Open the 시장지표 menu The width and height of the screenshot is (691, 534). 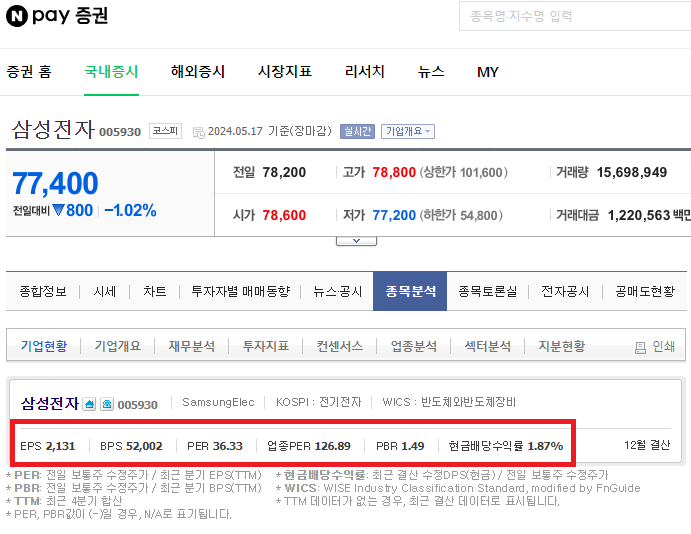(285, 71)
